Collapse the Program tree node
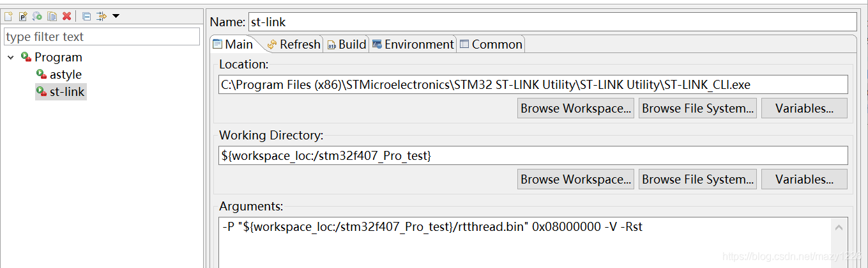Screen dimensions: 868x268 (11, 58)
